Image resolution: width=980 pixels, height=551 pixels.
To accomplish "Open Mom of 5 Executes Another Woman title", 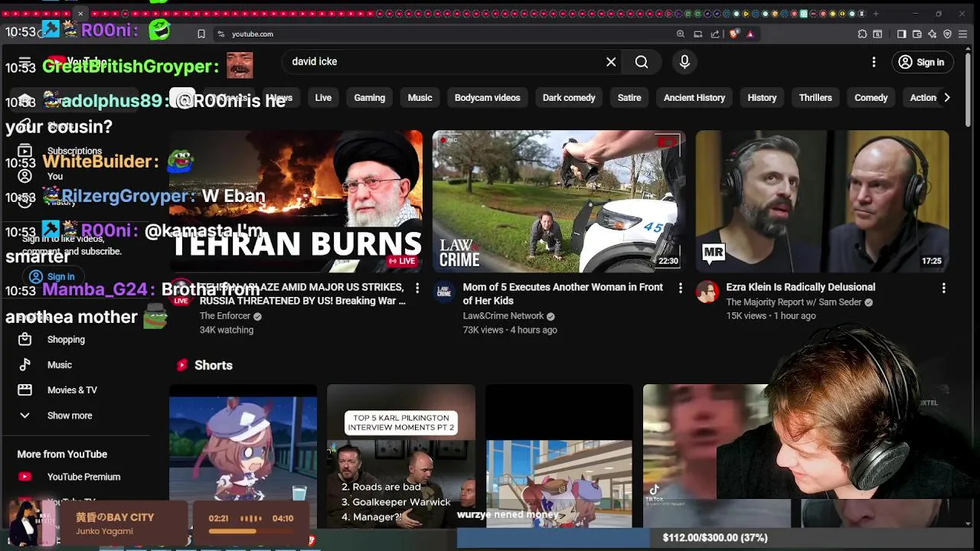I will [563, 294].
